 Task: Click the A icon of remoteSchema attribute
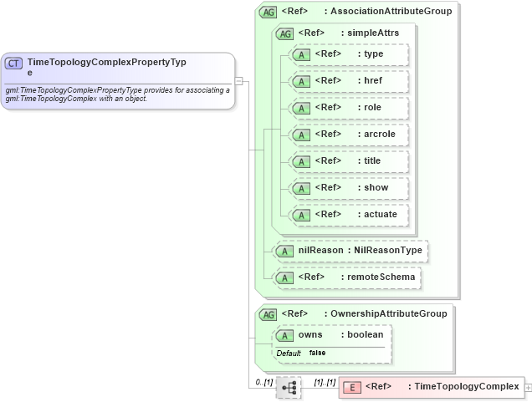pyautogui.click(x=284, y=278)
